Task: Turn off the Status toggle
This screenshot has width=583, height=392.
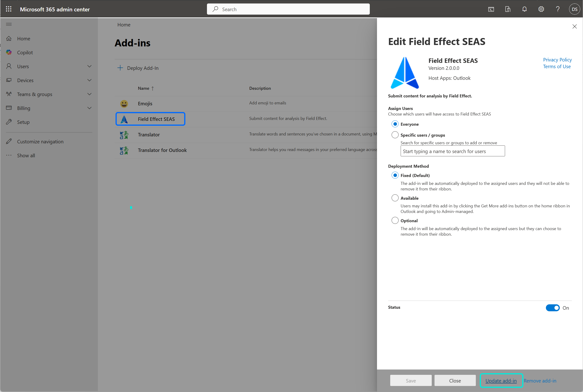Action: tap(553, 308)
